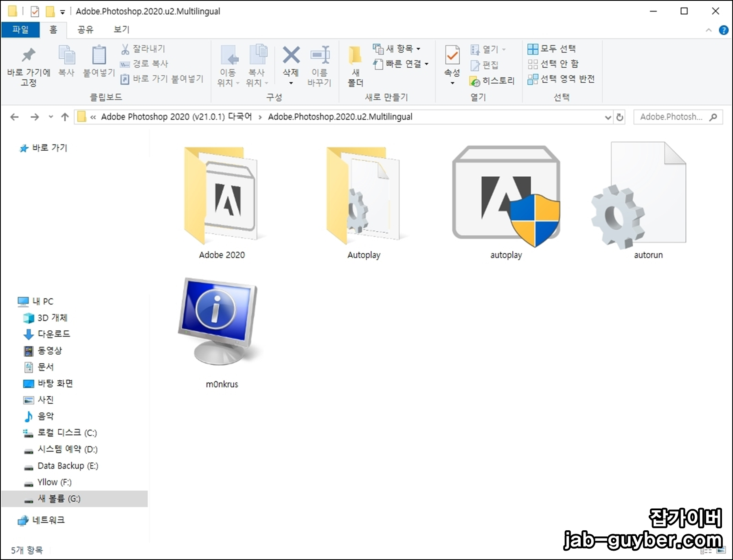The height and width of the screenshot is (560, 733).
Task: Switch to the Share (공유) tab
Action: pos(85,30)
